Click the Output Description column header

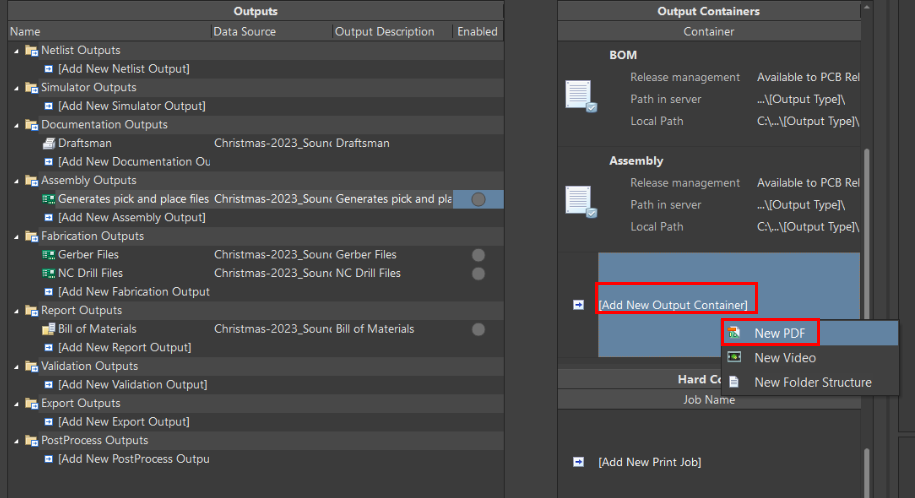(392, 32)
